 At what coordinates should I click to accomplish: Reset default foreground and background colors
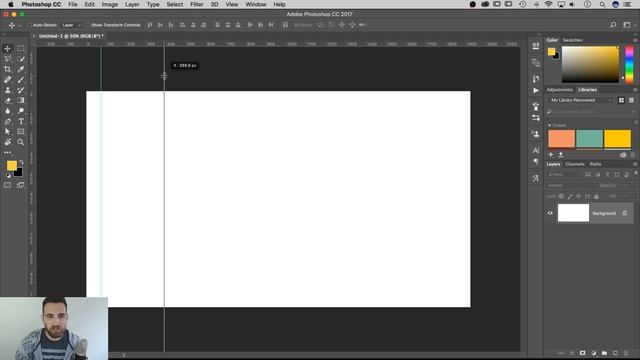pos(8,176)
